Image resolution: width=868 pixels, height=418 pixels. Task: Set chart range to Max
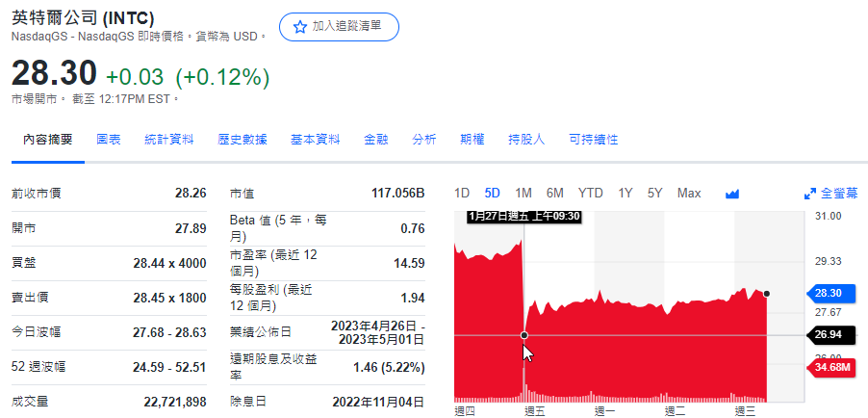689,194
